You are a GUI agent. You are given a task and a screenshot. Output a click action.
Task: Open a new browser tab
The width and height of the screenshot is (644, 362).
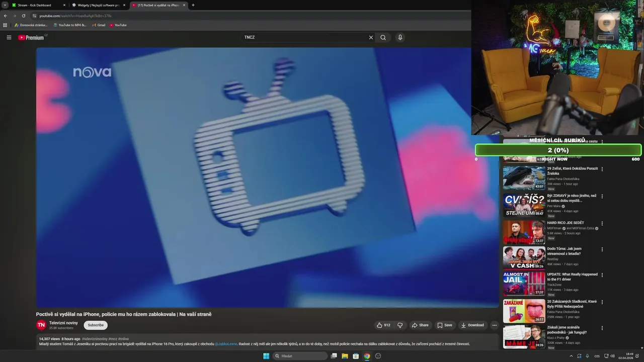pyautogui.click(x=193, y=5)
